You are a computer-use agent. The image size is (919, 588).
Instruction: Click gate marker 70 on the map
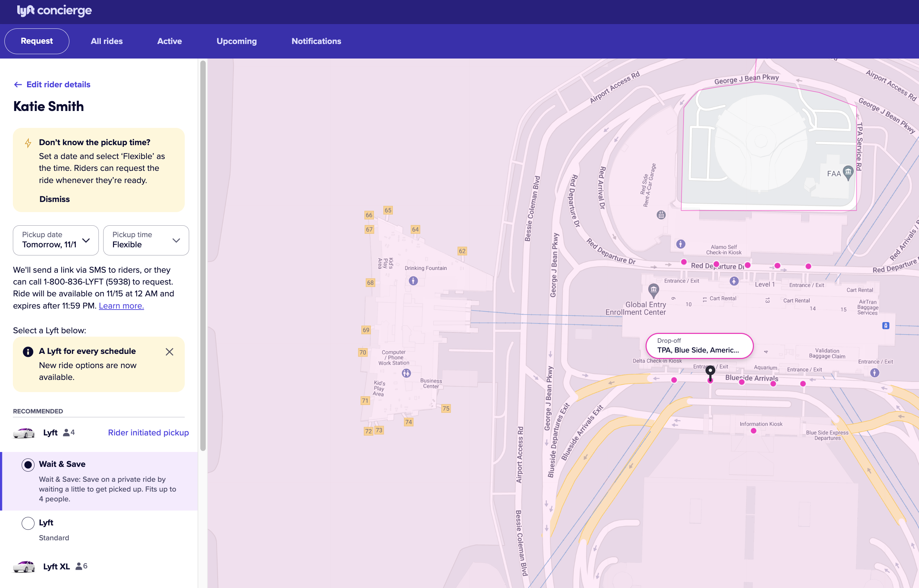[363, 353]
